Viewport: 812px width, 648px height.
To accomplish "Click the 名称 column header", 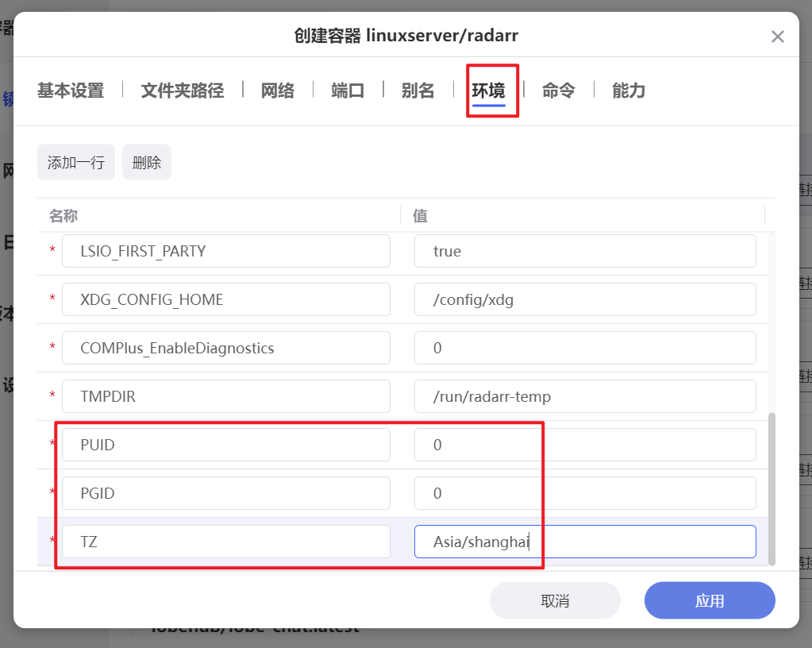I will click(63, 215).
